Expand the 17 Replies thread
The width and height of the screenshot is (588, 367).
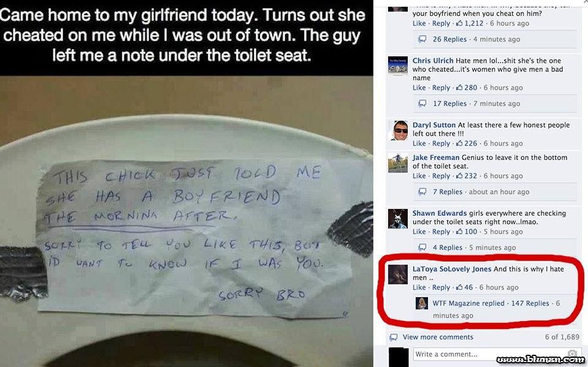(449, 104)
